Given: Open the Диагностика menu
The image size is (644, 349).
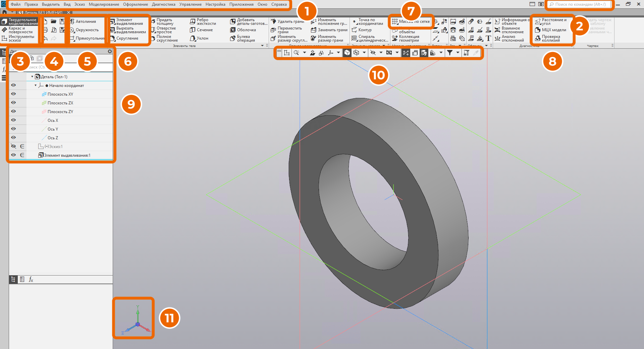Looking at the screenshot, I should pyautogui.click(x=164, y=4).
